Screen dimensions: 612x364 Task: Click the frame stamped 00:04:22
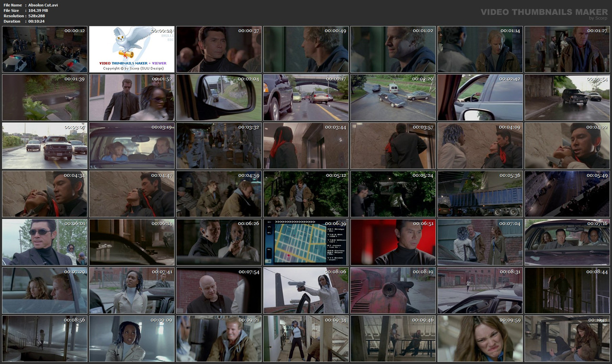567,146
